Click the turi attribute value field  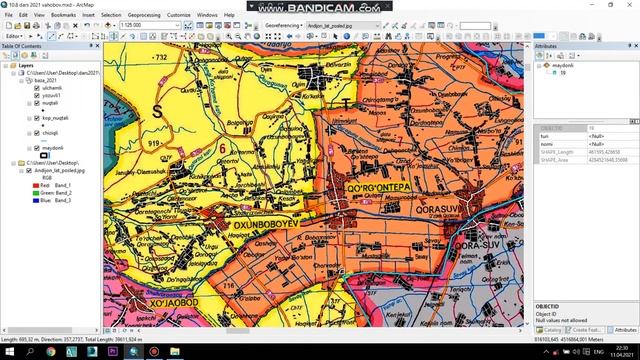pos(613,136)
